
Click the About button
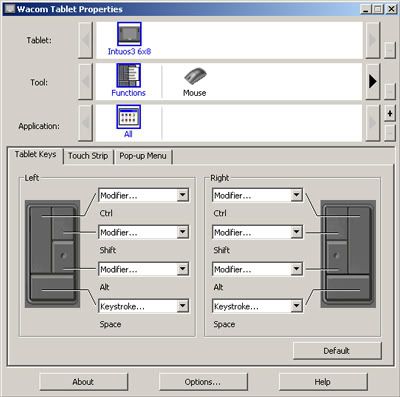83,382
